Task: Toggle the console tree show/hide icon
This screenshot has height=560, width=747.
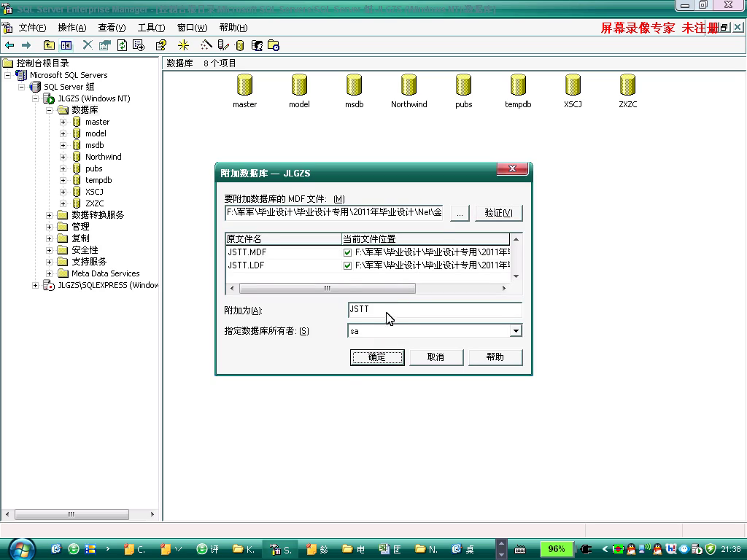Action: 66,45
